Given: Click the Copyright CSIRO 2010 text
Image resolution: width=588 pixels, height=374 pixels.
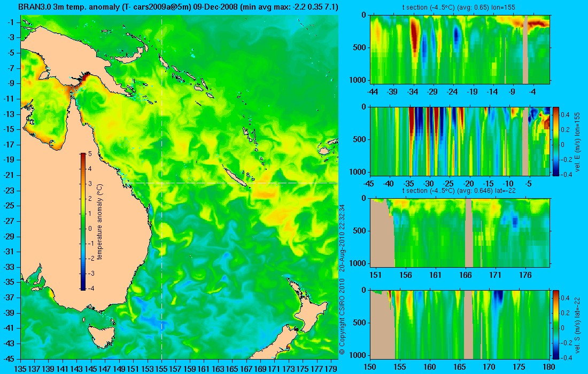Looking at the screenshot, I should click(342, 317).
